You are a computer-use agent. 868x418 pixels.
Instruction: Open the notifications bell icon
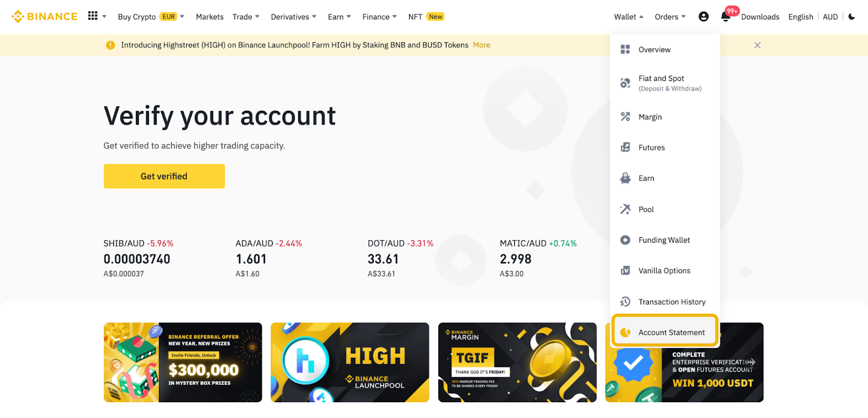click(x=725, y=17)
